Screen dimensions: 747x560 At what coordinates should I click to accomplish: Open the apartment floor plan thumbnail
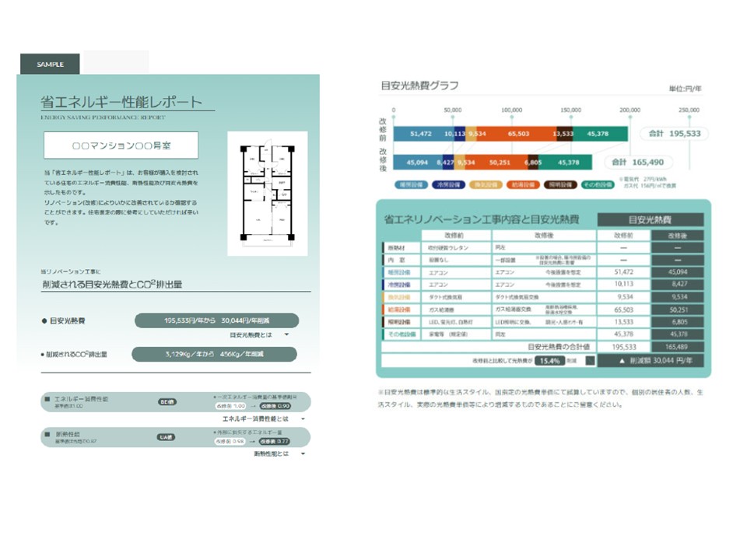coord(267,194)
